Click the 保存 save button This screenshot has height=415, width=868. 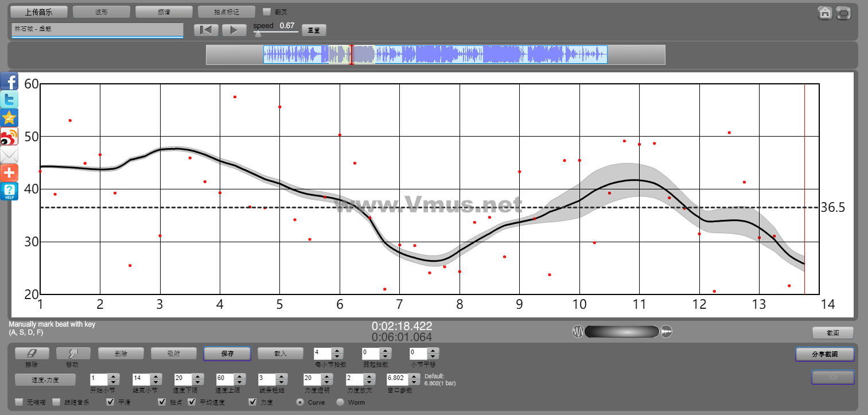coord(227,354)
